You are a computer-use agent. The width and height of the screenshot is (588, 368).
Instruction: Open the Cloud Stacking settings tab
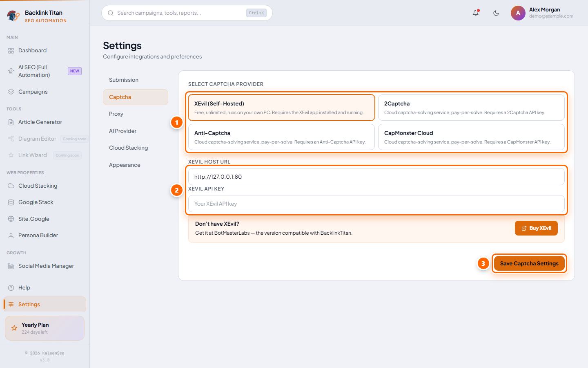coord(136,148)
